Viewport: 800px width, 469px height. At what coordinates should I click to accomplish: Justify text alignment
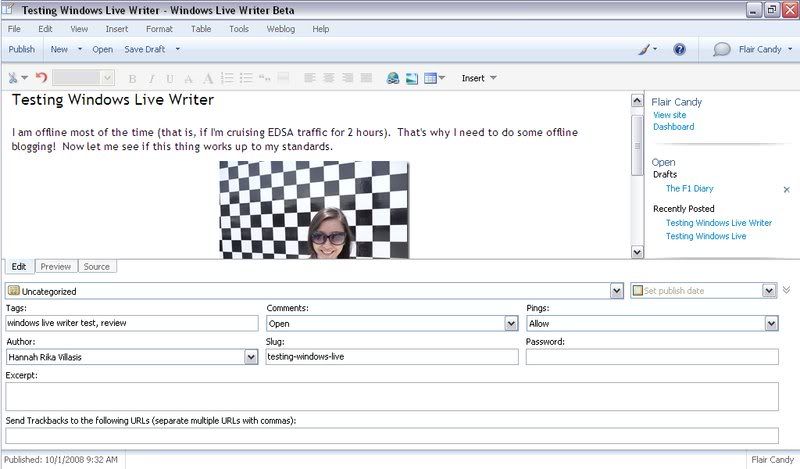(x=366, y=78)
